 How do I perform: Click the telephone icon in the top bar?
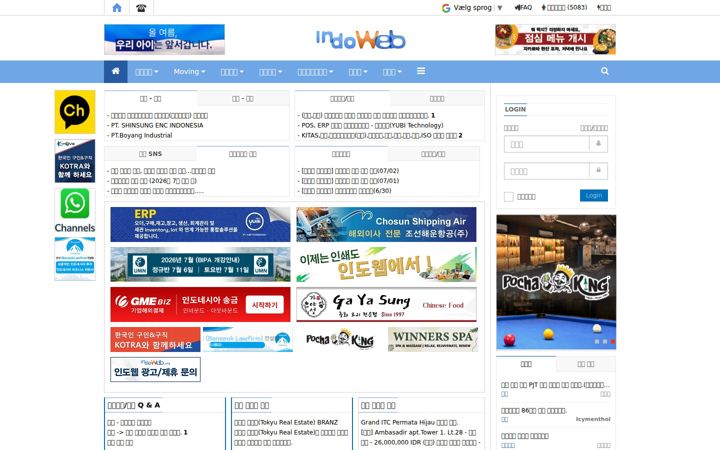(141, 8)
